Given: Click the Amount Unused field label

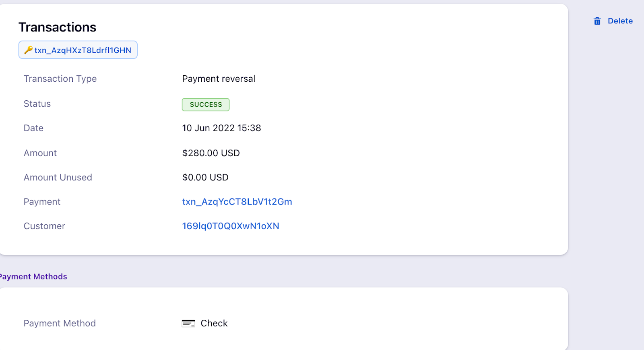Looking at the screenshot, I should point(58,178).
